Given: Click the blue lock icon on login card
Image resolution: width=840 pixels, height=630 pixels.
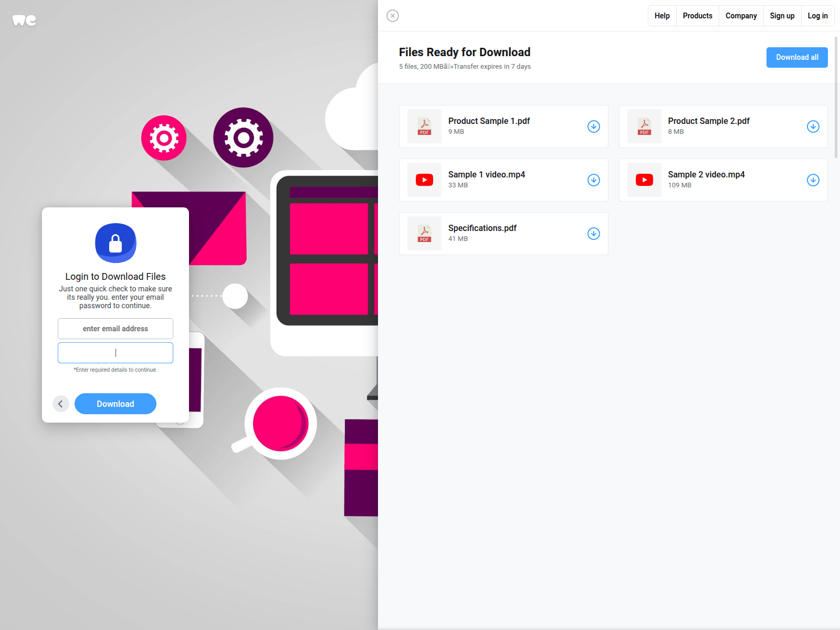Looking at the screenshot, I should (115, 243).
